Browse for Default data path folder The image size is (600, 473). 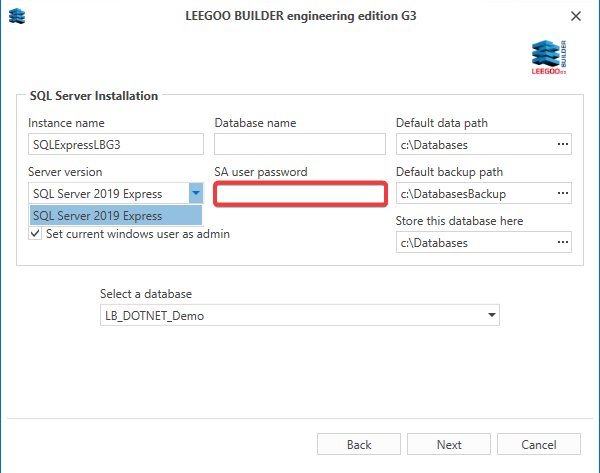pyautogui.click(x=562, y=144)
